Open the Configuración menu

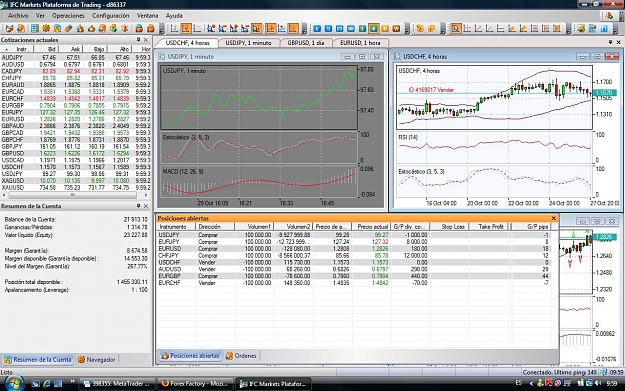pos(111,16)
